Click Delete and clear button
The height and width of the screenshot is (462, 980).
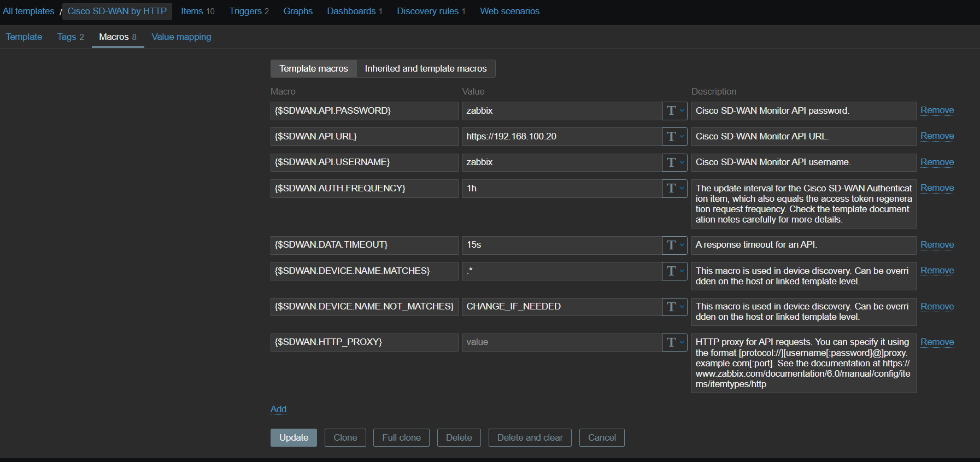pyautogui.click(x=530, y=438)
